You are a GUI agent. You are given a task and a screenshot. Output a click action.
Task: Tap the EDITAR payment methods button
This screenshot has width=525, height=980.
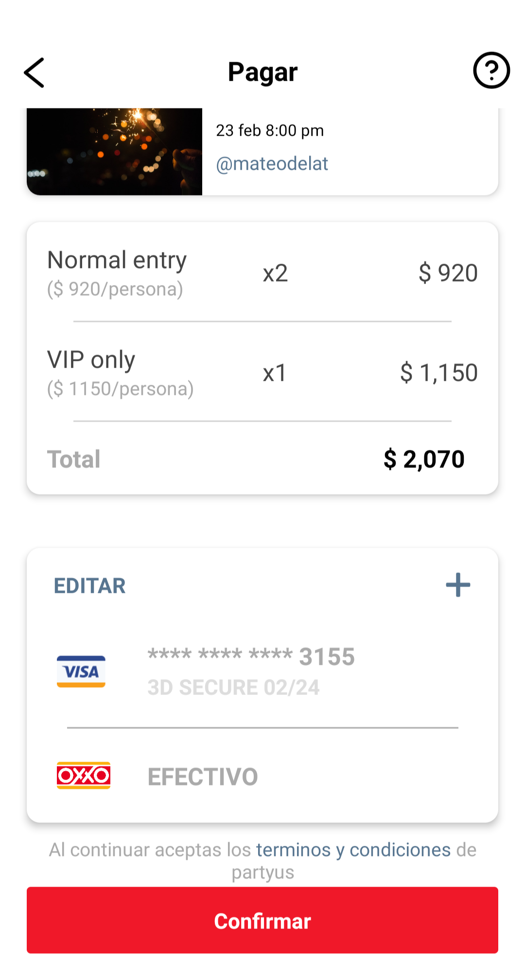coord(90,586)
